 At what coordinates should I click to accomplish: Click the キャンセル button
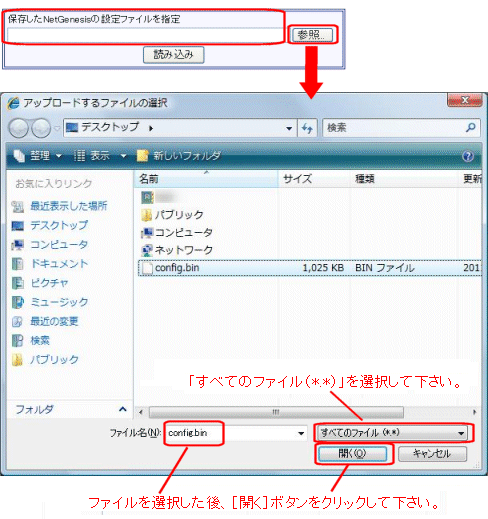click(432, 454)
